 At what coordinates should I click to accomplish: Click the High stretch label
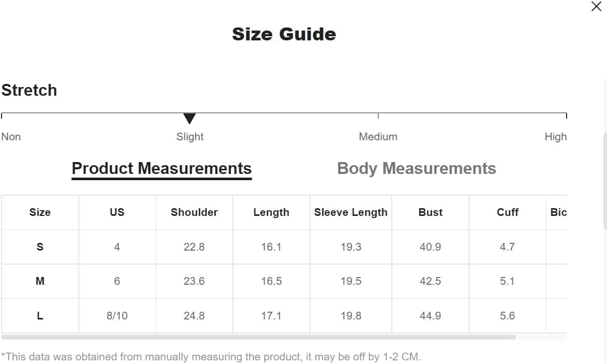pos(556,137)
